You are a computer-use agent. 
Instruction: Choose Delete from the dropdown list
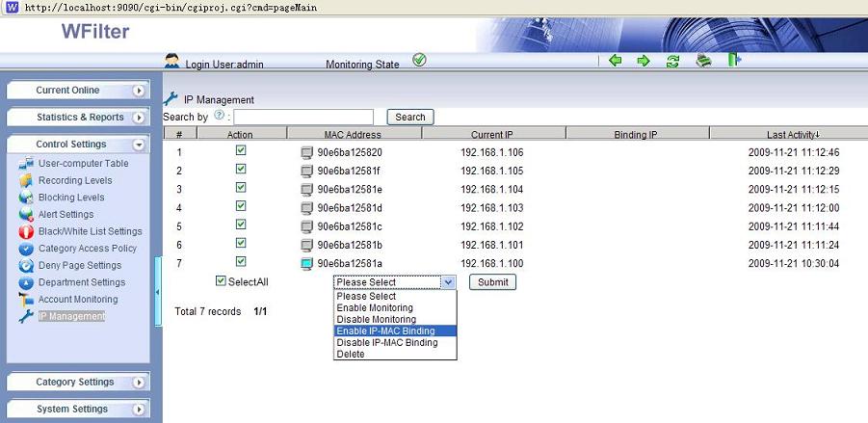(x=395, y=355)
